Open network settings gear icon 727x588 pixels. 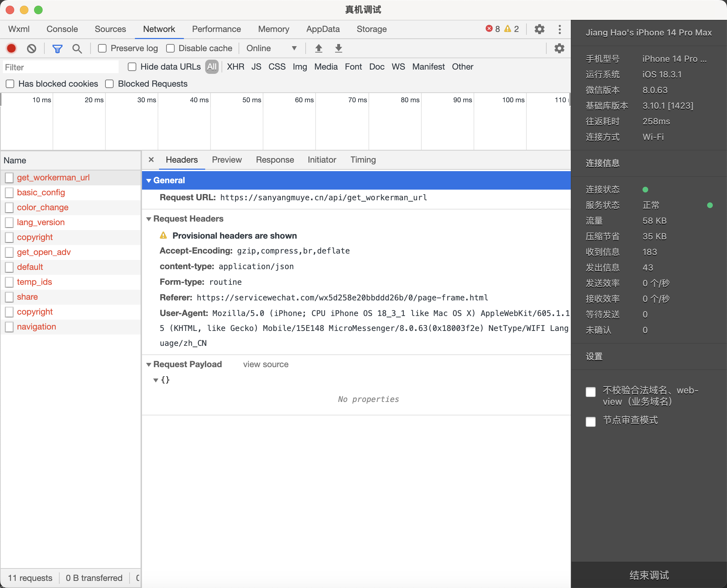559,48
